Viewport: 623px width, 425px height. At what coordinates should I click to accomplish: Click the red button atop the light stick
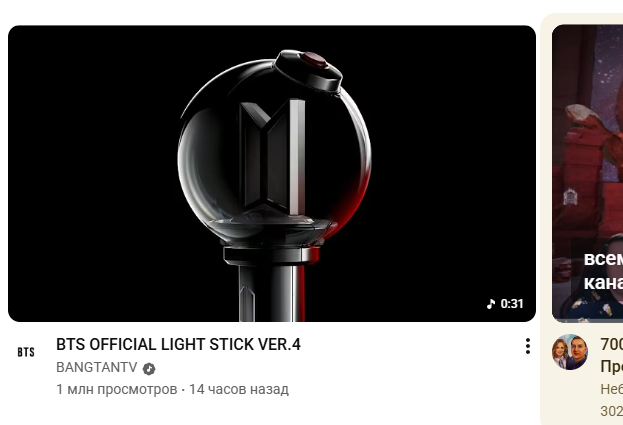click(314, 60)
